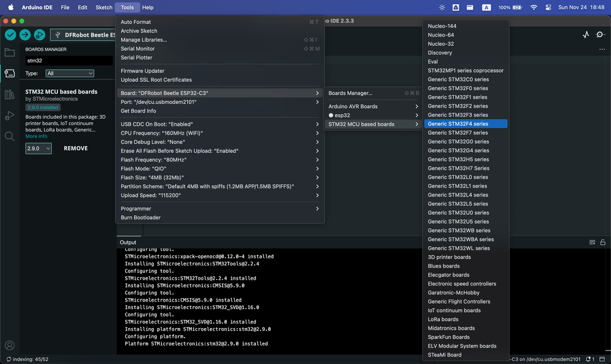The width and height of the screenshot is (611, 364).
Task: Toggle the Output panel scroll lock icon
Action: pos(602,242)
